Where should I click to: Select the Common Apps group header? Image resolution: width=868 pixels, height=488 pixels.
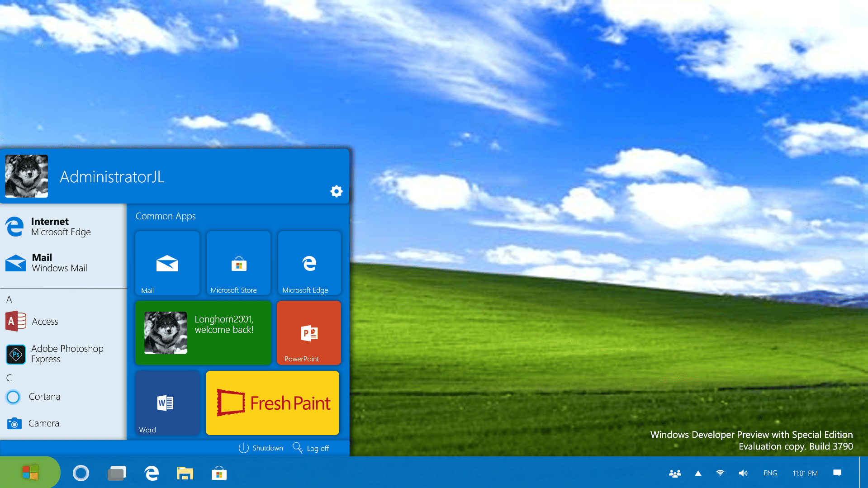(166, 216)
